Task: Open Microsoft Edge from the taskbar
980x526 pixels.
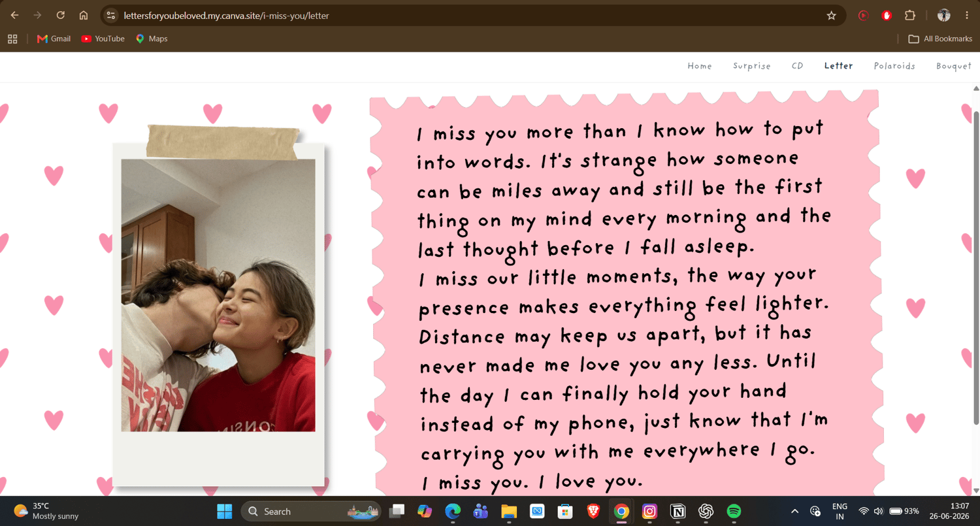Action: (x=453, y=511)
